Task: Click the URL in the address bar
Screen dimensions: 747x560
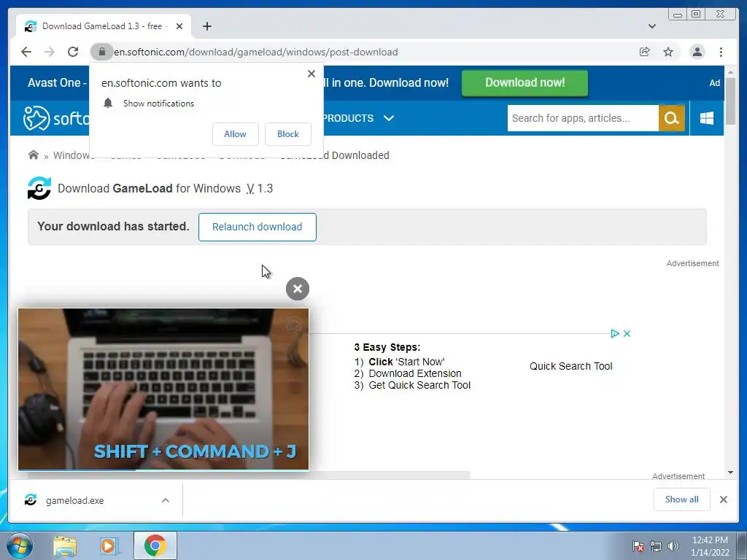Action: pyautogui.click(x=256, y=52)
